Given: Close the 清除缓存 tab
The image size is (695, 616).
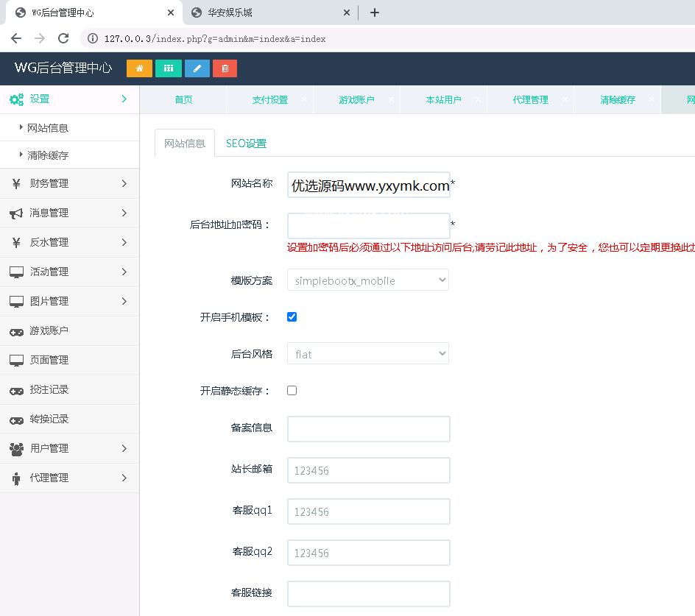Looking at the screenshot, I should coord(652,99).
